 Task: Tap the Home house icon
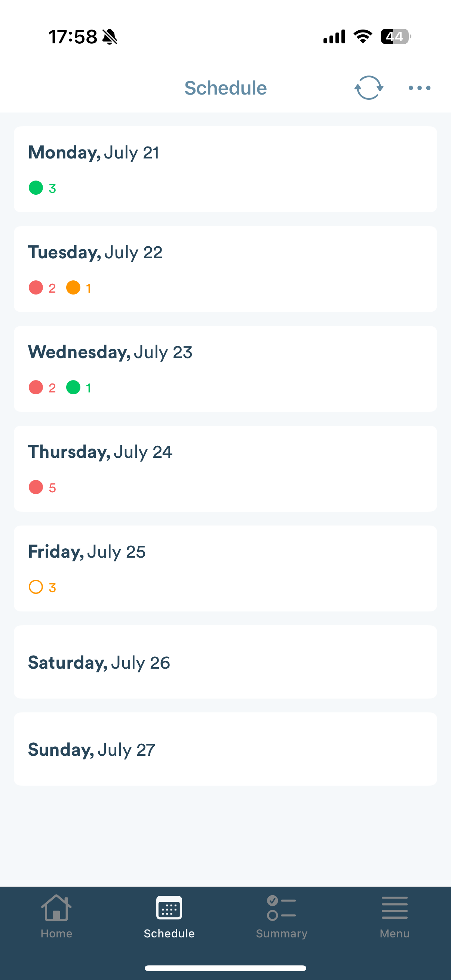click(x=56, y=908)
